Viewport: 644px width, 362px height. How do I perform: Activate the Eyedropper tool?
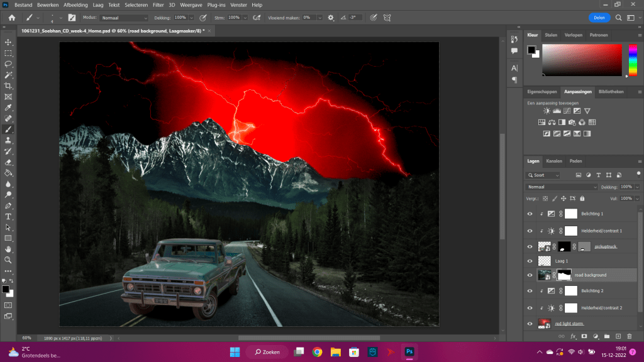click(x=8, y=107)
